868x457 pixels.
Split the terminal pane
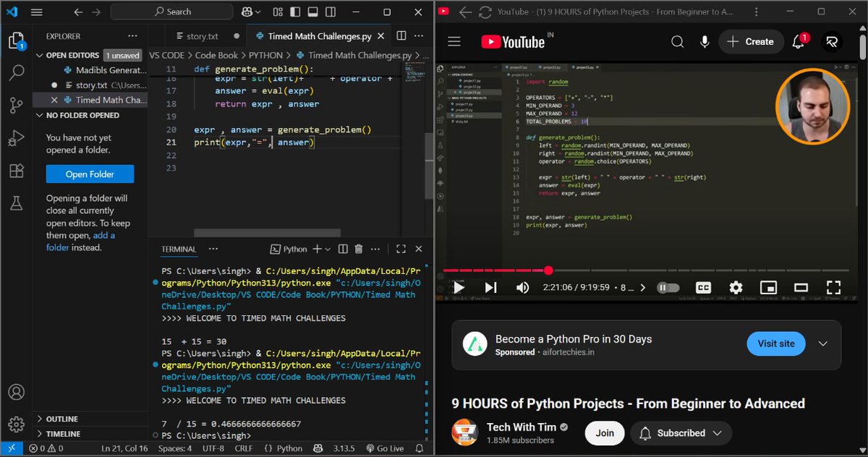tap(342, 249)
